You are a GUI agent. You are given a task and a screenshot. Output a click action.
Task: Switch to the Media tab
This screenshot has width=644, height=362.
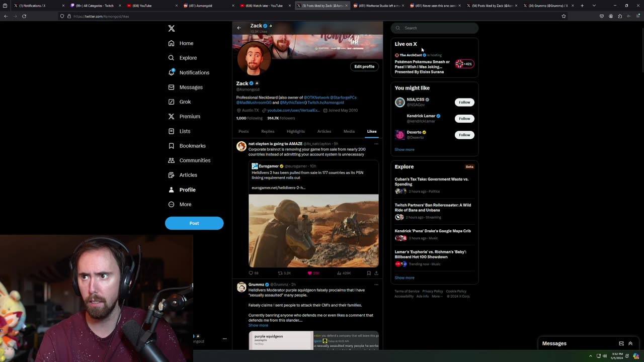pos(349,131)
